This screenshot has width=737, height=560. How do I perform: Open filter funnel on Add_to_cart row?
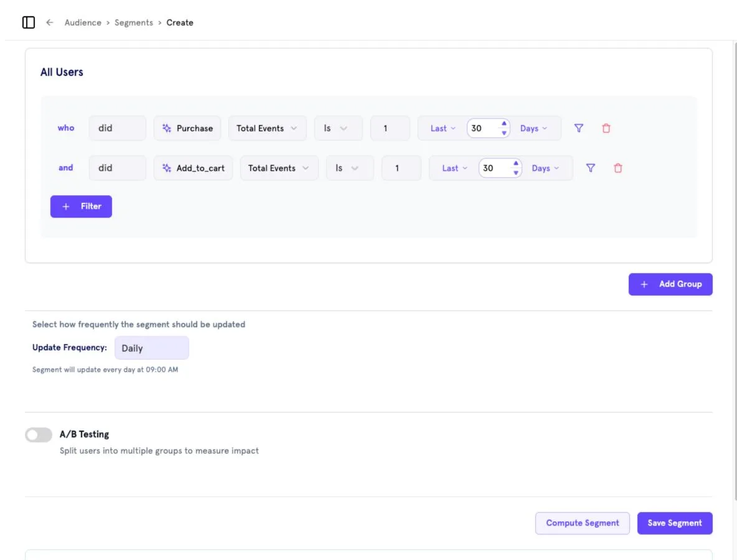590,168
